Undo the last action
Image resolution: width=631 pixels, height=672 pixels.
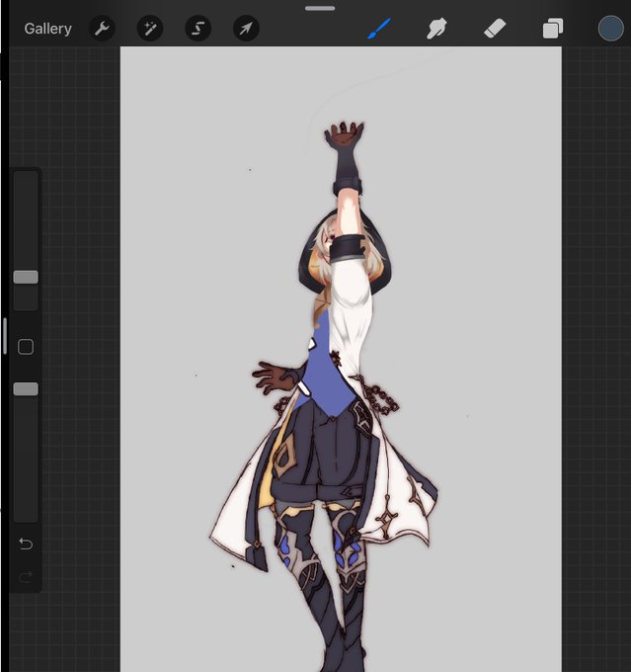click(26, 544)
